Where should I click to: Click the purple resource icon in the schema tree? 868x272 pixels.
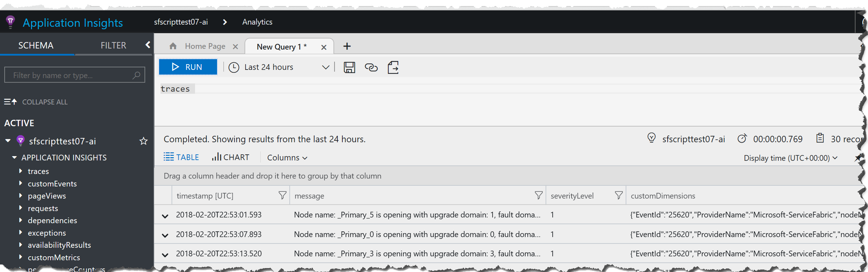point(21,141)
